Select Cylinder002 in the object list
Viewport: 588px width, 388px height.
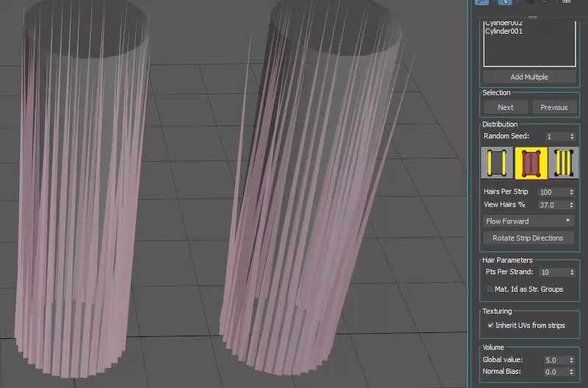tap(504, 24)
